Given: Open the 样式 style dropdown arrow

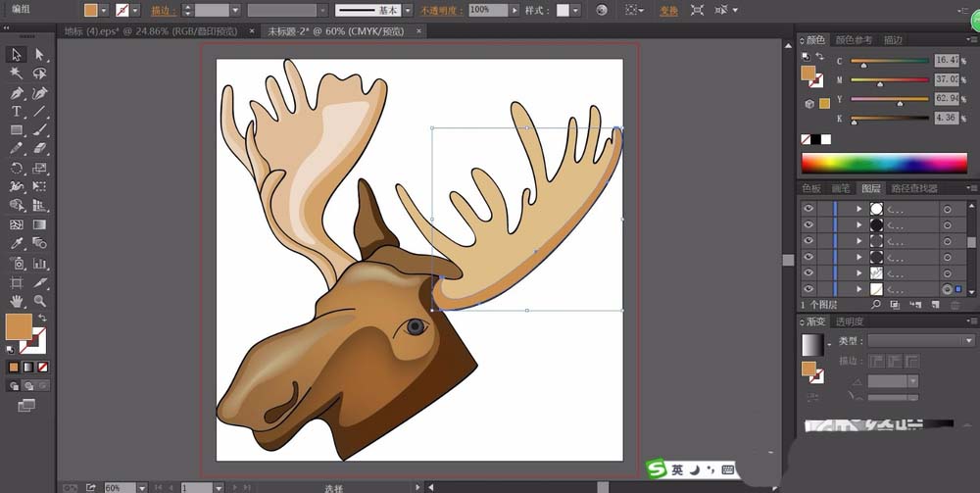Looking at the screenshot, I should 575,11.
